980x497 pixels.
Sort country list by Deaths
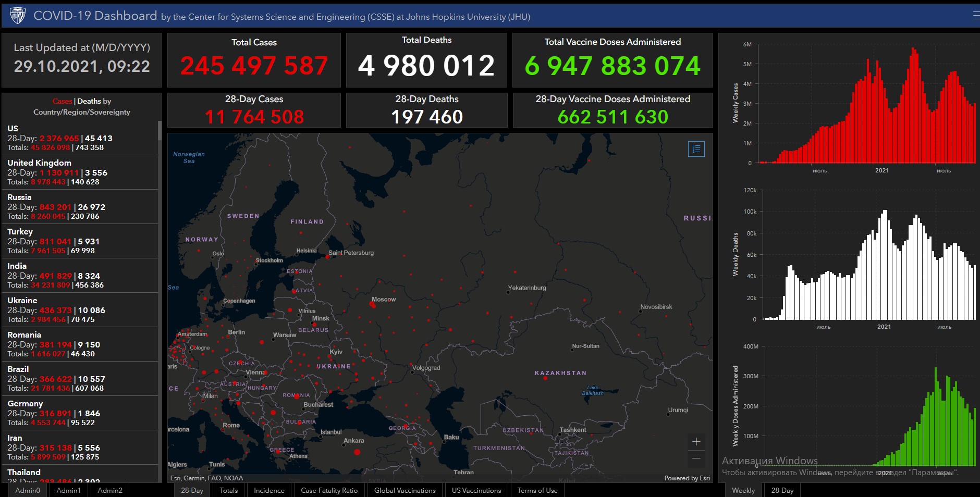89,101
